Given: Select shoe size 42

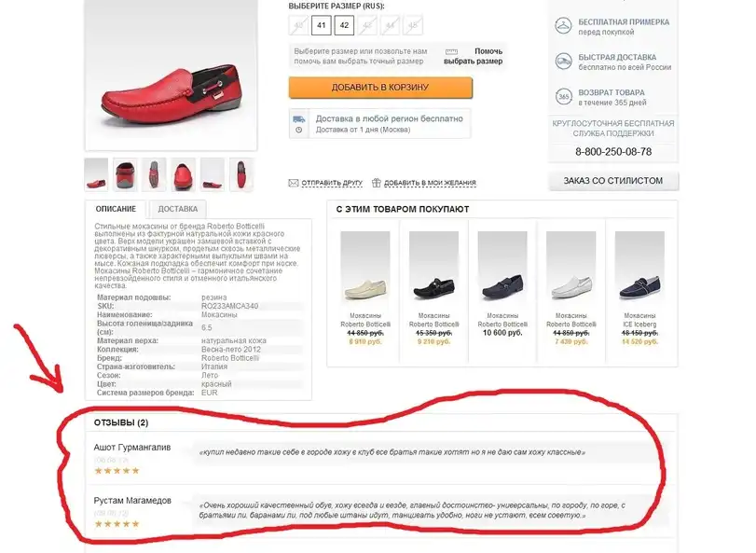Looking at the screenshot, I should (344, 25).
